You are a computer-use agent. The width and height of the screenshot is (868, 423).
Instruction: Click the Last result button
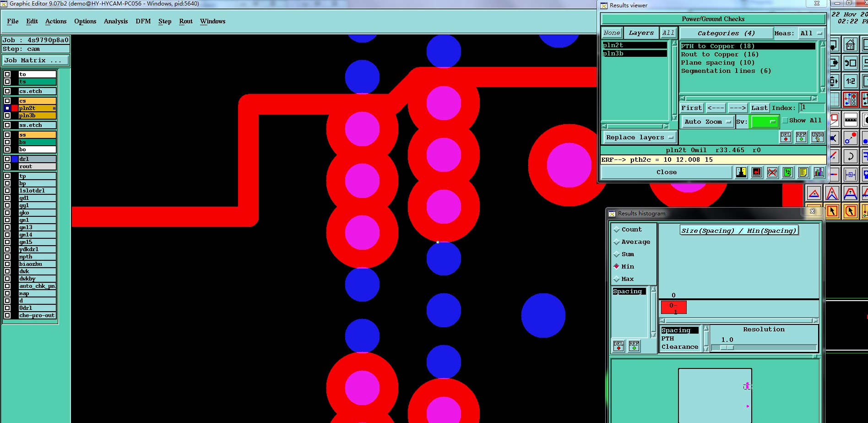click(x=759, y=108)
